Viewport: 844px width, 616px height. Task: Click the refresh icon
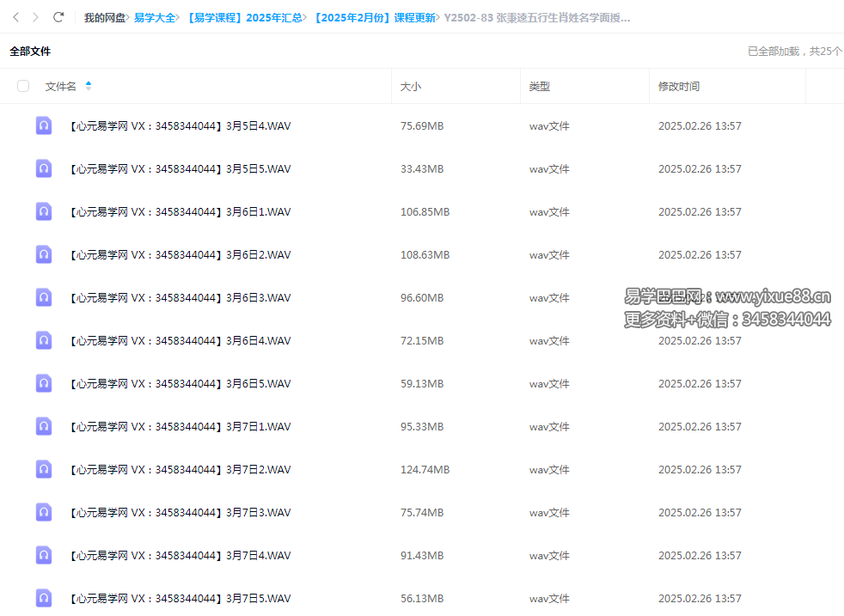tap(58, 17)
